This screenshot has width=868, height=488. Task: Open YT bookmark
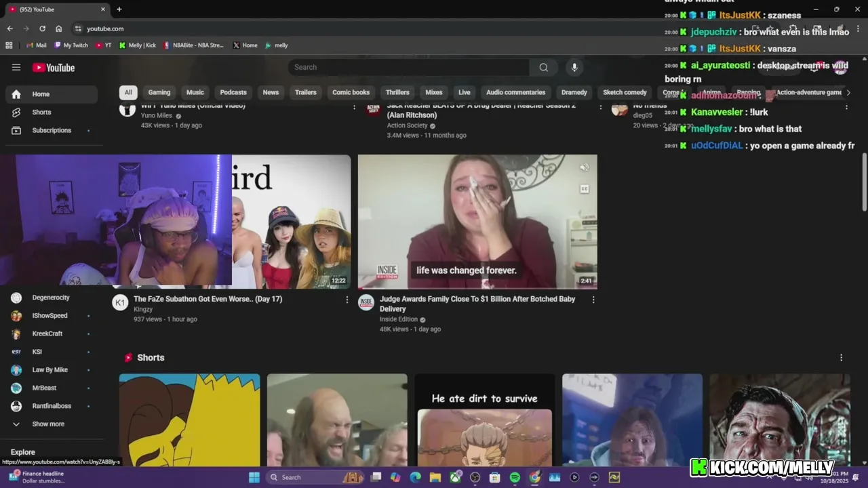[x=104, y=45]
